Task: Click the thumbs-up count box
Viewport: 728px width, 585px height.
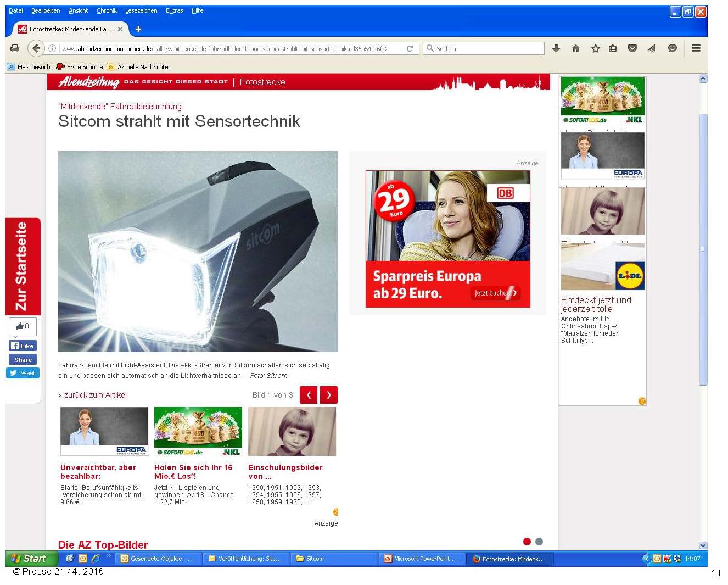Action: tap(23, 326)
